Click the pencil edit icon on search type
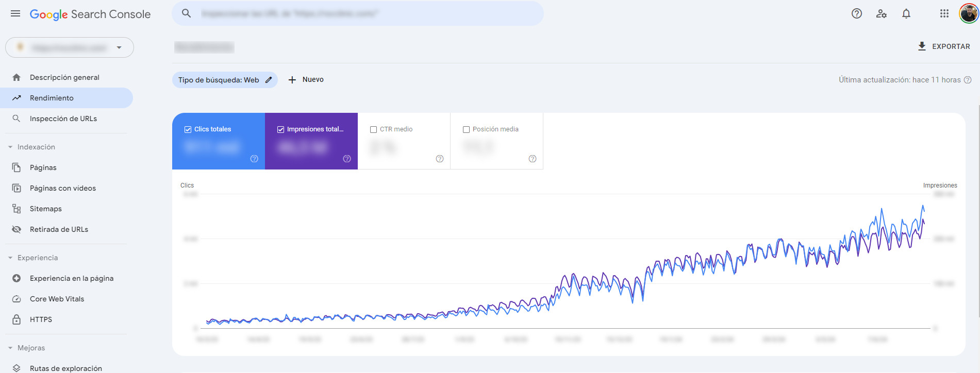The image size is (980, 373). click(x=269, y=80)
